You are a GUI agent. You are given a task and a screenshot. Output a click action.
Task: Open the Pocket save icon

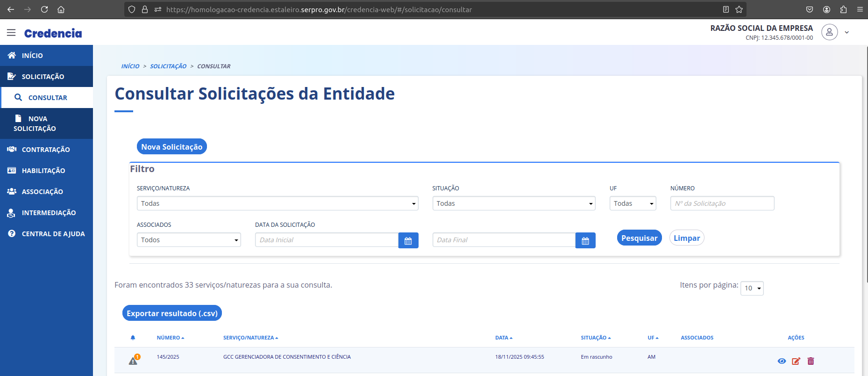810,9
